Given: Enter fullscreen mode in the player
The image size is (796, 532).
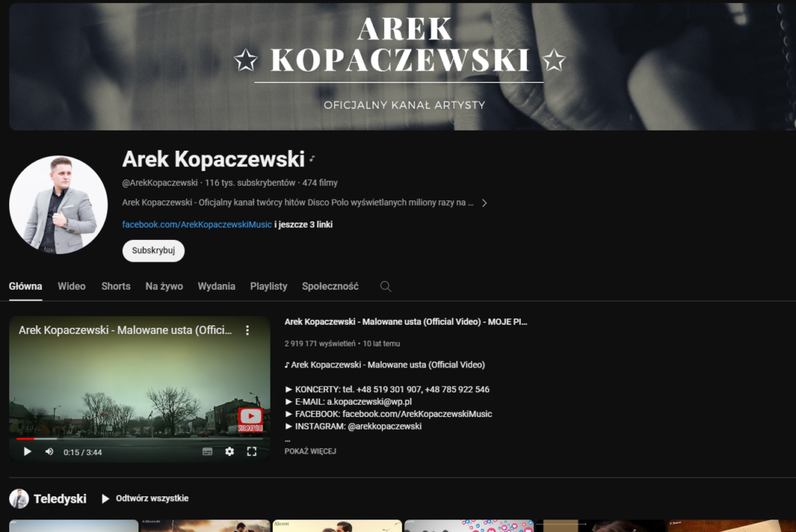Looking at the screenshot, I should tap(252, 451).
